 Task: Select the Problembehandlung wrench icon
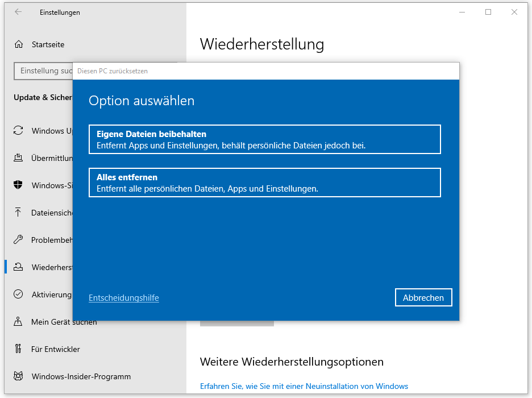pos(19,240)
